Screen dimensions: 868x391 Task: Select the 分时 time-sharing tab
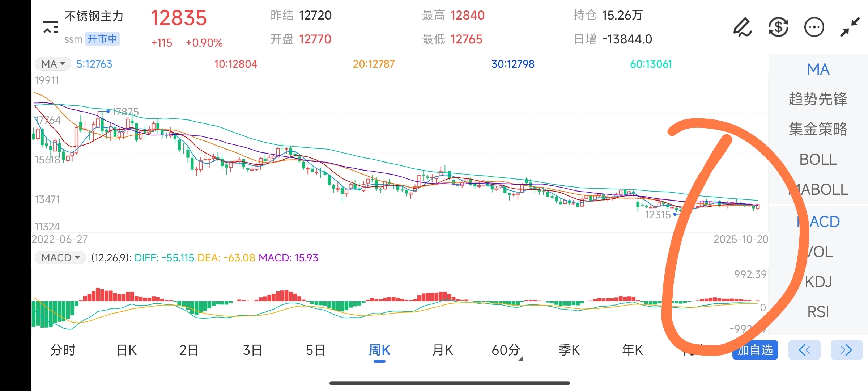[63, 350]
